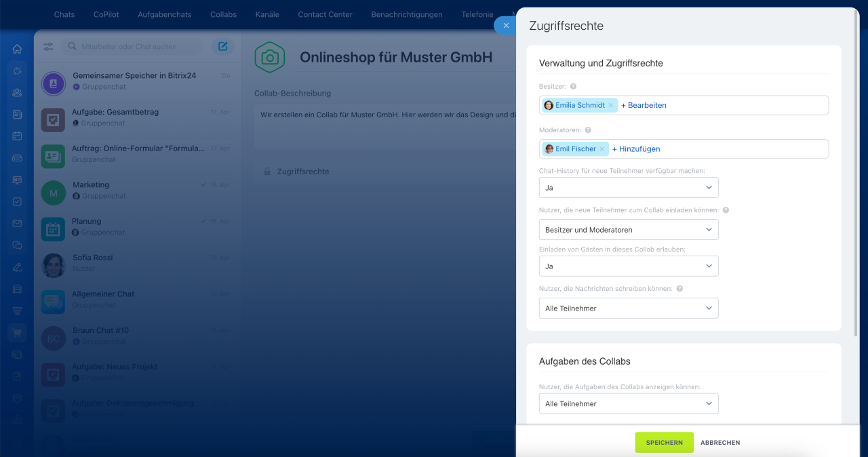
Task: Click the collab camera hexagon avatar
Action: pos(270,58)
